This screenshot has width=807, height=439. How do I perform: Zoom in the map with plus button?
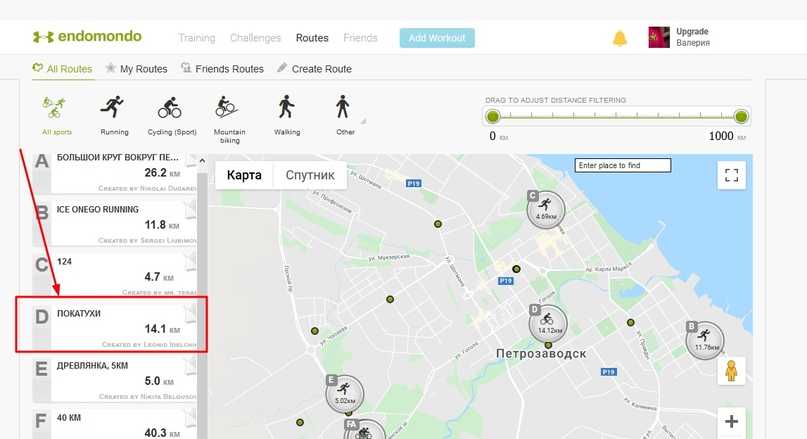[x=731, y=422]
